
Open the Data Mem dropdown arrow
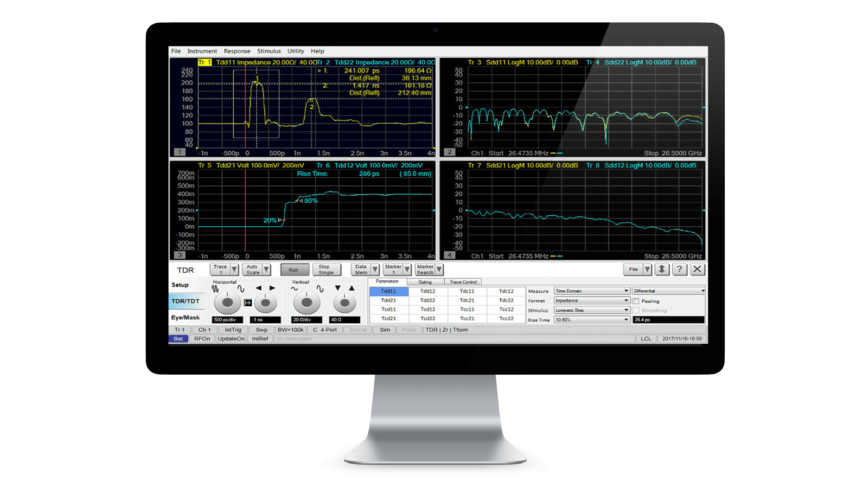[x=375, y=269]
